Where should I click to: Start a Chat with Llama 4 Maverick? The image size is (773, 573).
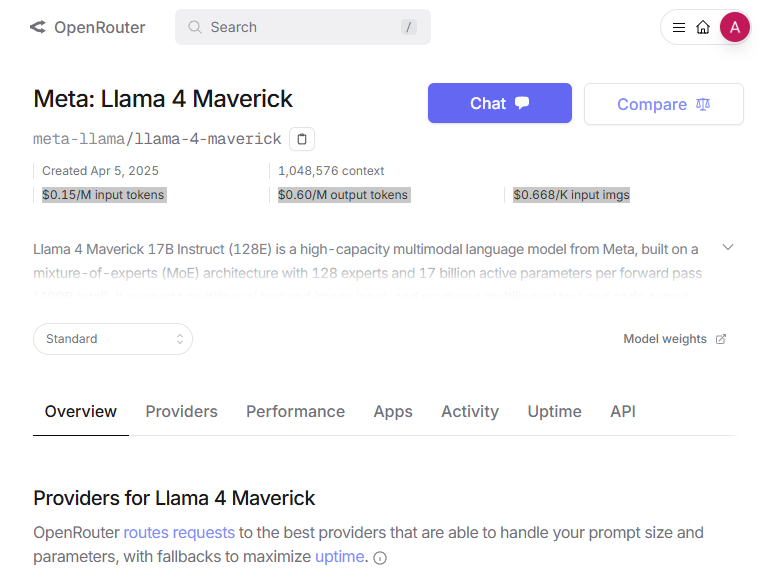coord(499,103)
